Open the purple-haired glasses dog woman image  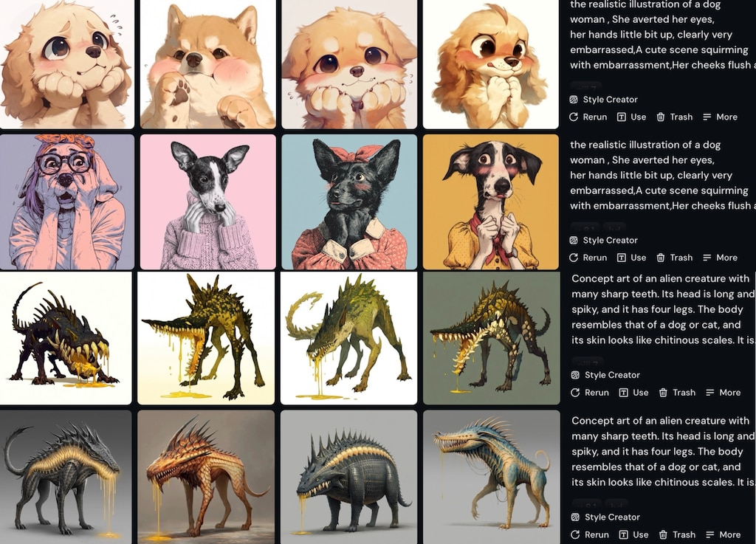pos(67,202)
